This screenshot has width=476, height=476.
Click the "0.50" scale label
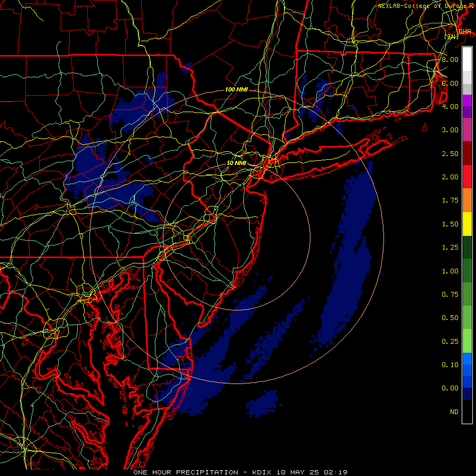click(x=450, y=318)
